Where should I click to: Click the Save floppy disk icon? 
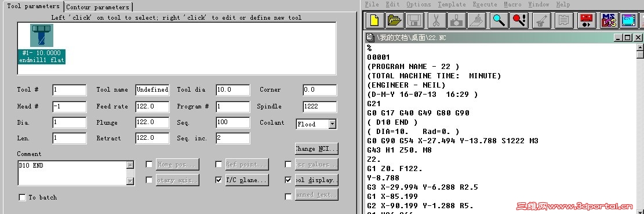coord(414,20)
